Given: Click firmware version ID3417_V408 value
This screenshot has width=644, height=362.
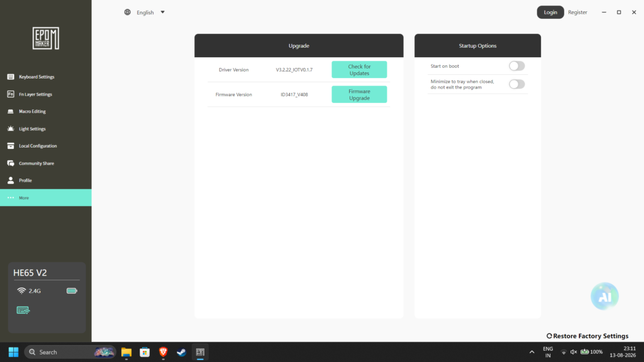Looking at the screenshot, I should pyautogui.click(x=294, y=94).
